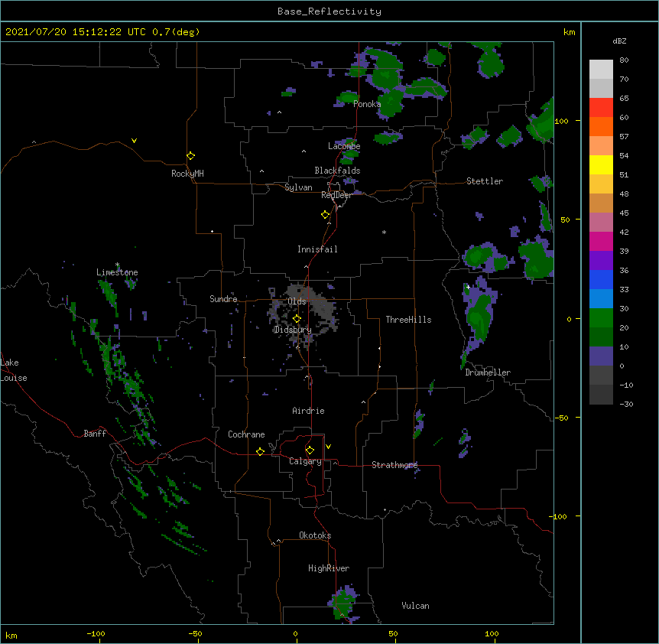Viewport: 659px width, 644px height.
Task: Click the Lake Louise label
Action: (x=14, y=370)
